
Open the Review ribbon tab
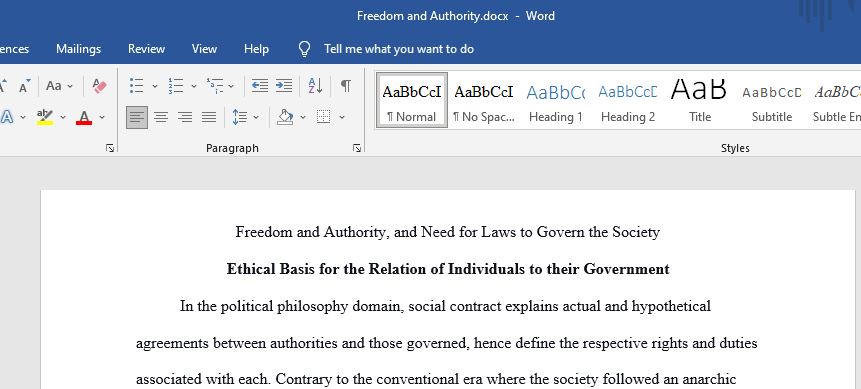coord(147,49)
